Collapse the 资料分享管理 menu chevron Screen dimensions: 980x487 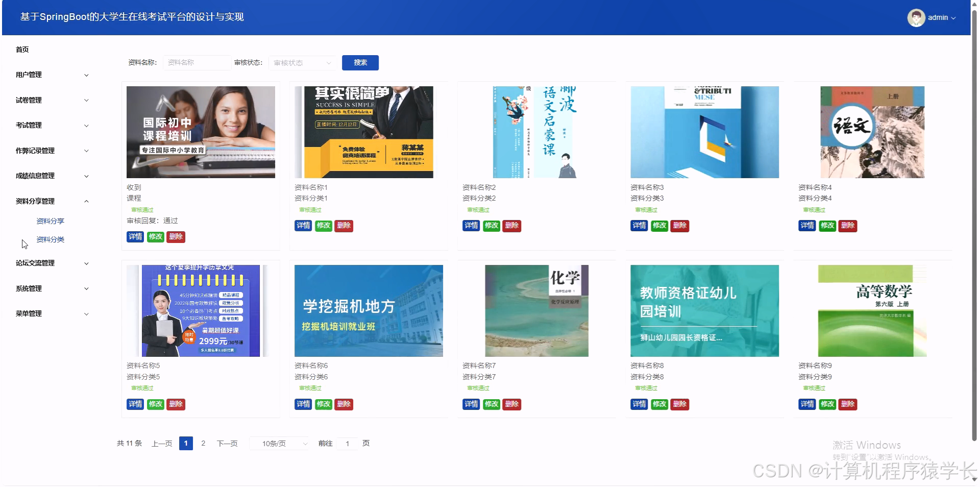86,201
